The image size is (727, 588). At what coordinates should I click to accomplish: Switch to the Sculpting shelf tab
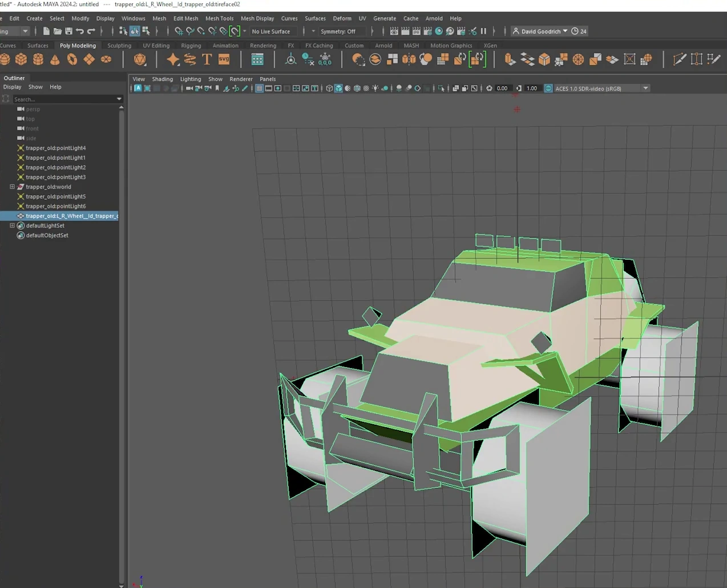click(119, 46)
